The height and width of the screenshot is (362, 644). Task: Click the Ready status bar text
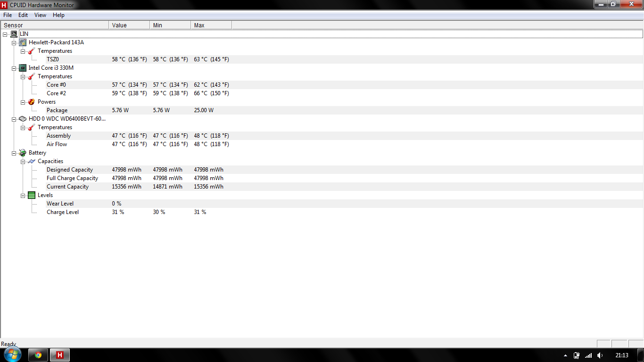[8, 344]
